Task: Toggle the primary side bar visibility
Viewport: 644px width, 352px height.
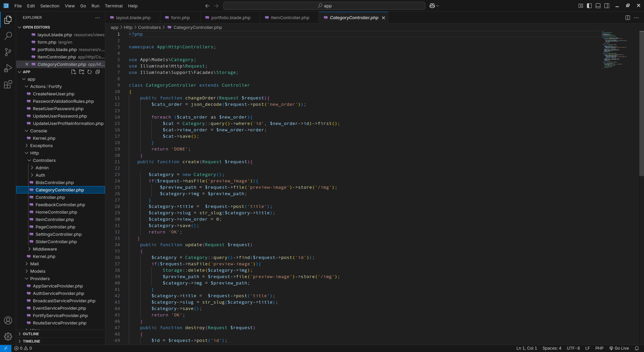Action: click(x=589, y=6)
